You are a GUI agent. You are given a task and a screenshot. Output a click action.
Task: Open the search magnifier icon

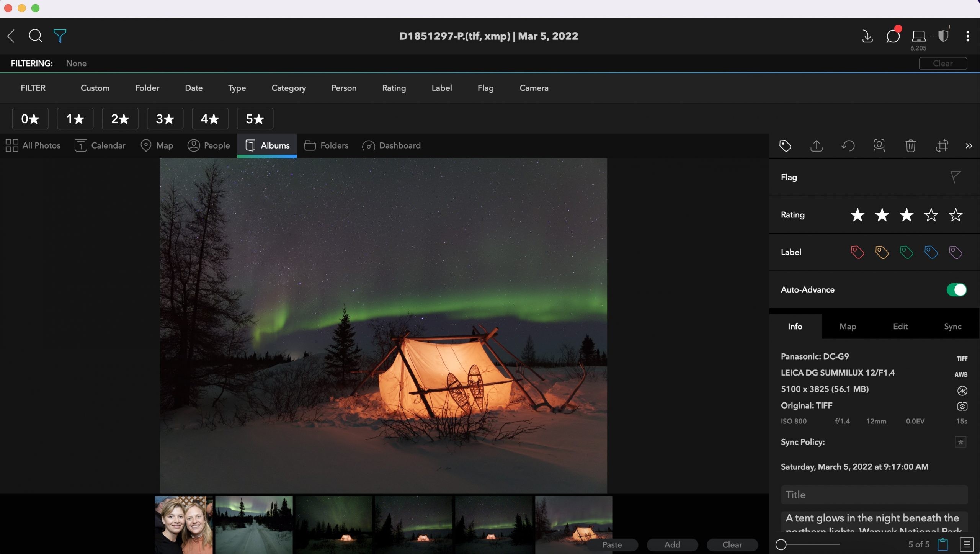click(x=35, y=36)
